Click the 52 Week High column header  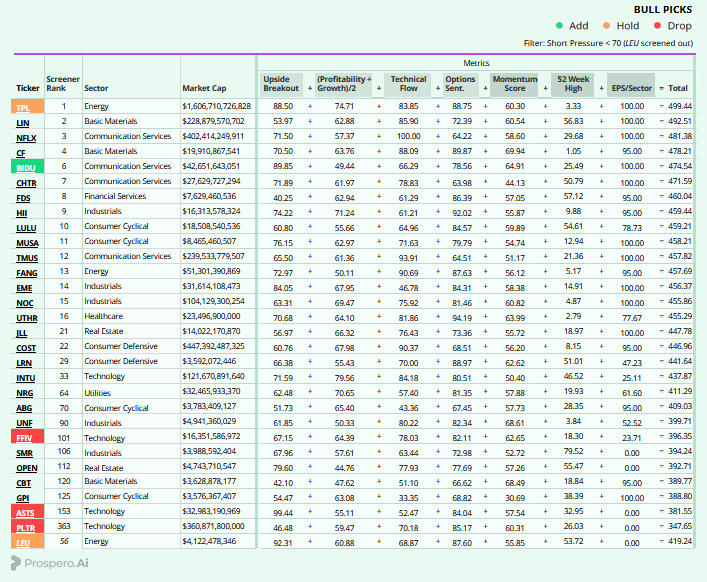click(x=573, y=84)
